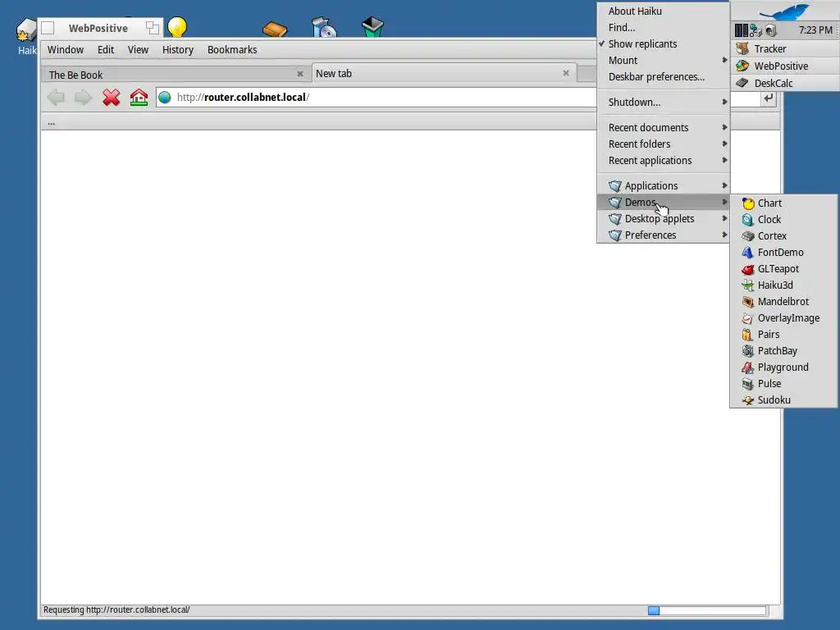Image resolution: width=840 pixels, height=630 pixels.
Task: Open the Edit menu
Action: pyautogui.click(x=106, y=50)
